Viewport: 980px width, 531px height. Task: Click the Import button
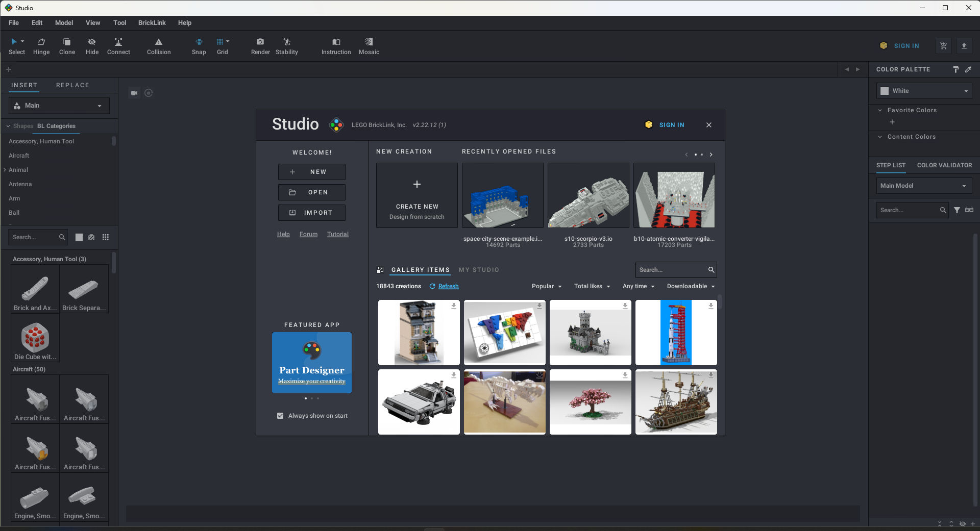311,213
